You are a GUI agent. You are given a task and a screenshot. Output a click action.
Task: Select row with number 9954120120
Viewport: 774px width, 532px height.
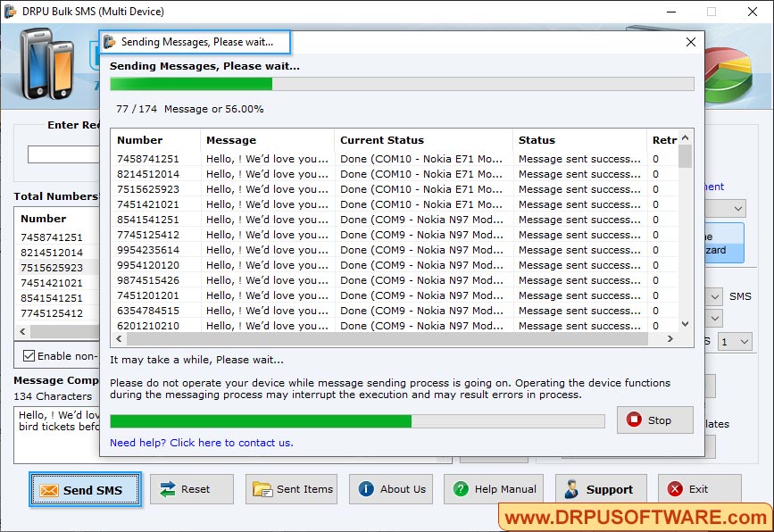pyautogui.click(x=395, y=265)
